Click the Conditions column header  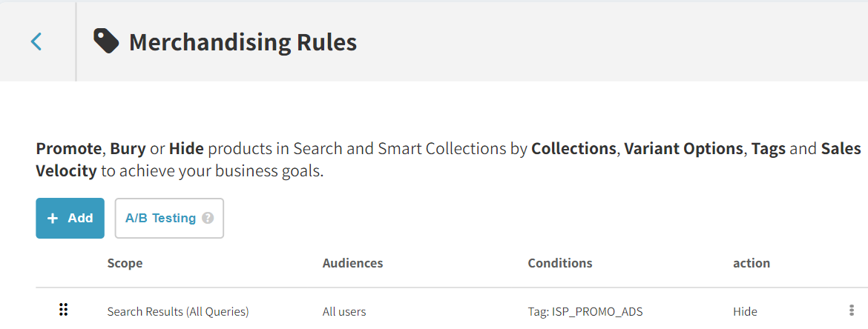(560, 263)
